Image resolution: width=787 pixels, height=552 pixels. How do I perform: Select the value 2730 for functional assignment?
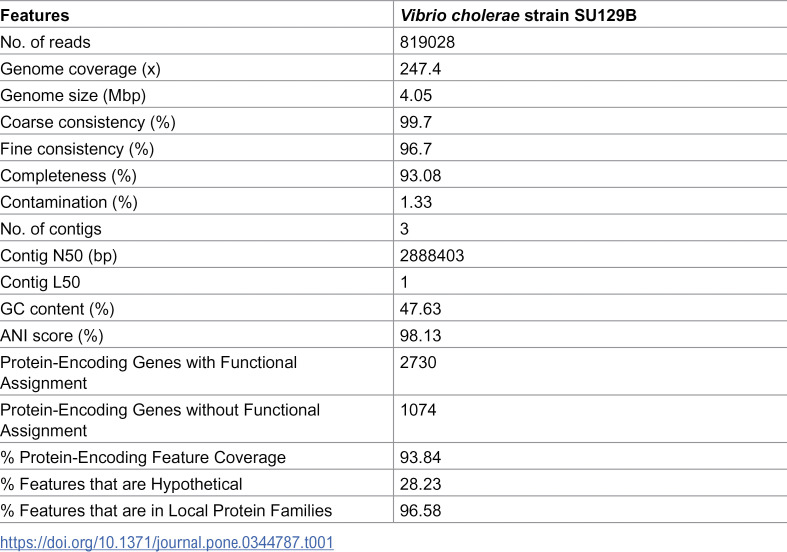(418, 362)
